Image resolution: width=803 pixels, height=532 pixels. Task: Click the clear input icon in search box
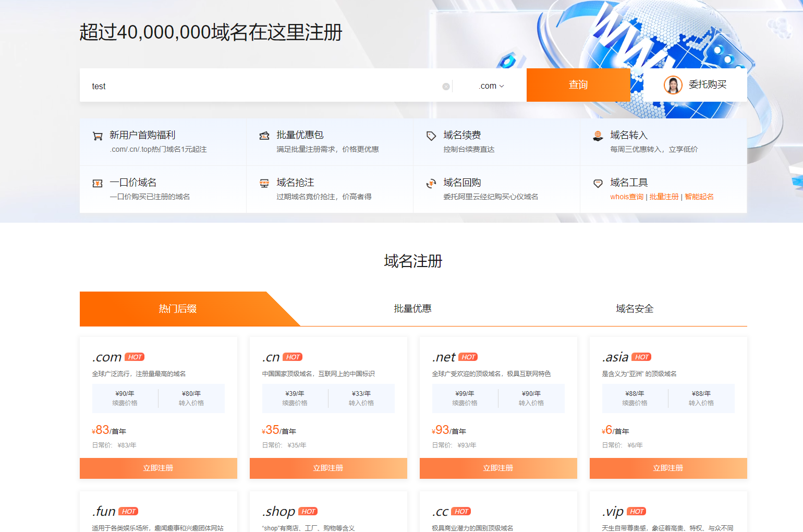tap(446, 87)
